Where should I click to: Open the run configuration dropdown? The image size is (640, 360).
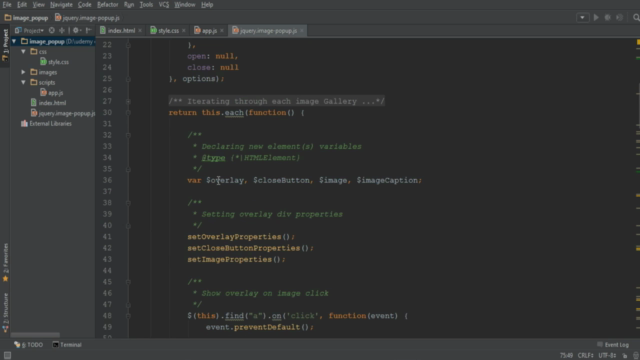[x=582, y=18]
